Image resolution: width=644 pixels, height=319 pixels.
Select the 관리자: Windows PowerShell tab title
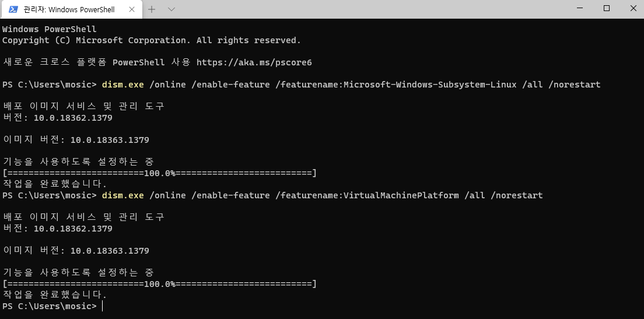pyautogui.click(x=69, y=9)
